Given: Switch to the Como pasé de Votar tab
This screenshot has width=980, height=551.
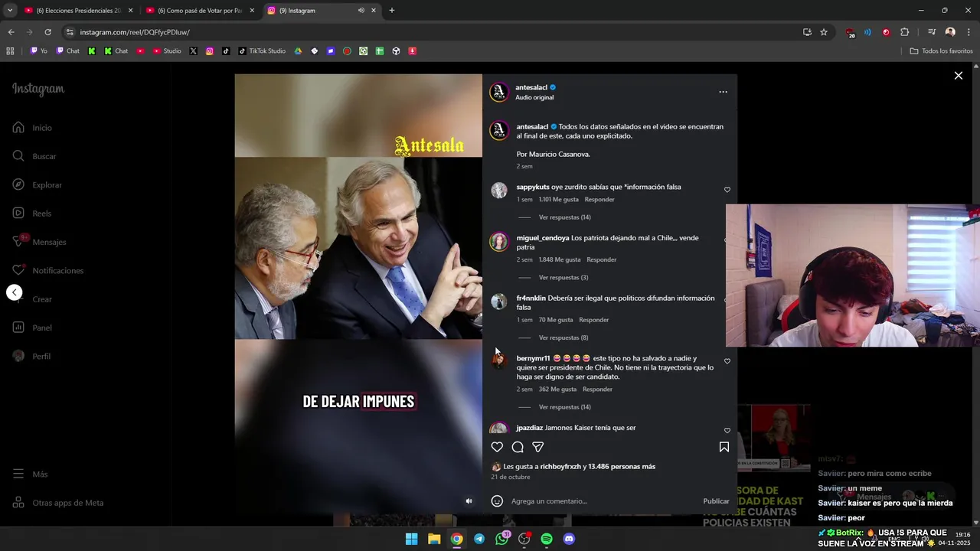Looking at the screenshot, I should [199, 11].
